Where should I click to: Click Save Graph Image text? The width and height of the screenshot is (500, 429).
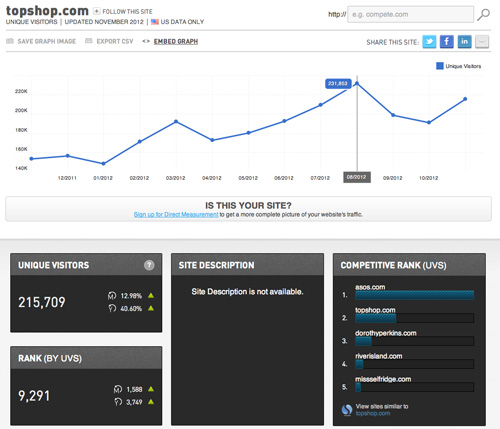(47, 41)
